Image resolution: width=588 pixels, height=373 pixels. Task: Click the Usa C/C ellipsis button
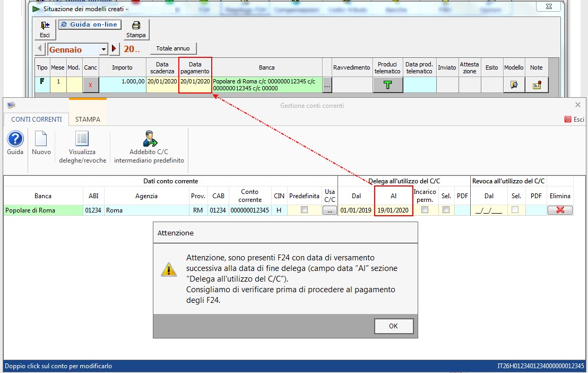point(330,210)
